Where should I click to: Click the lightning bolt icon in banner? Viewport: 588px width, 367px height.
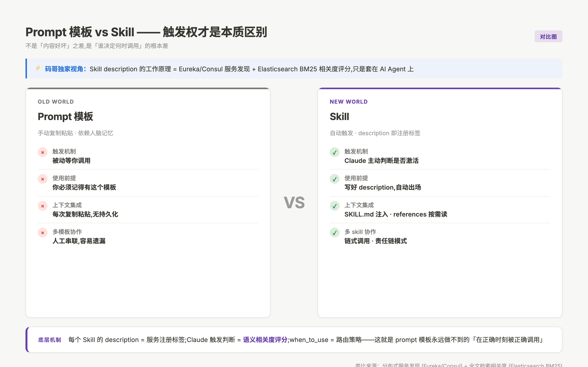click(x=38, y=68)
